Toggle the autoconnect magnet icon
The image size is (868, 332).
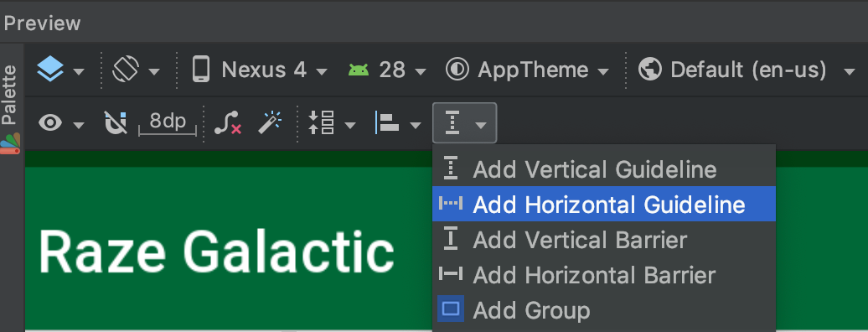[x=116, y=122]
